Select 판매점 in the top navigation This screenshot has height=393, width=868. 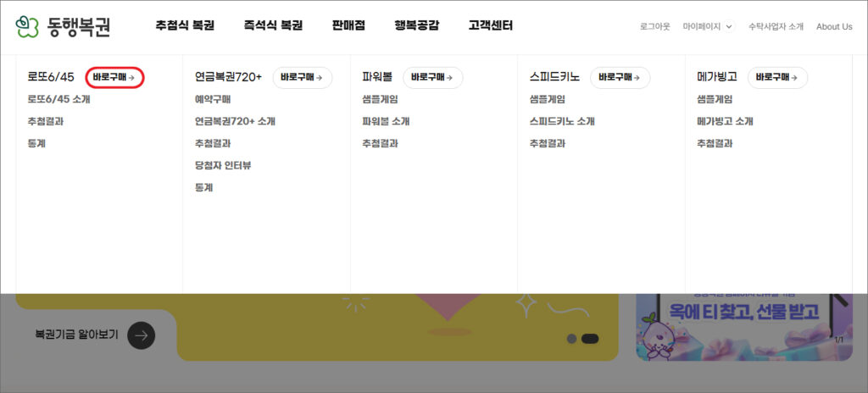(x=348, y=26)
